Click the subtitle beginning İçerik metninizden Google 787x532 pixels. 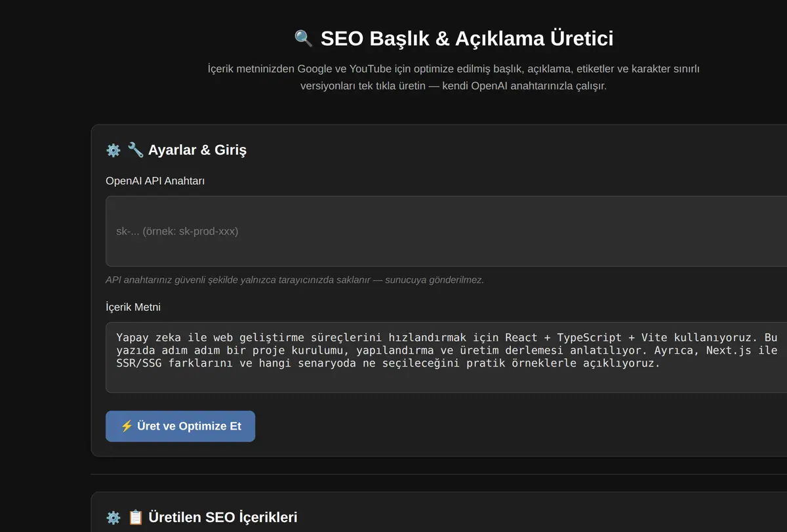454,77
